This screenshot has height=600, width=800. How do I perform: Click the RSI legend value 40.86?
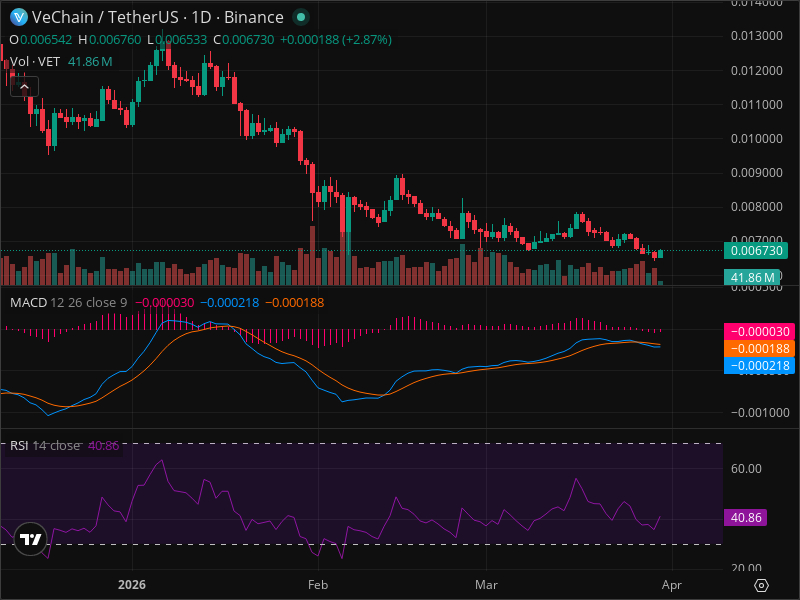[x=104, y=445]
